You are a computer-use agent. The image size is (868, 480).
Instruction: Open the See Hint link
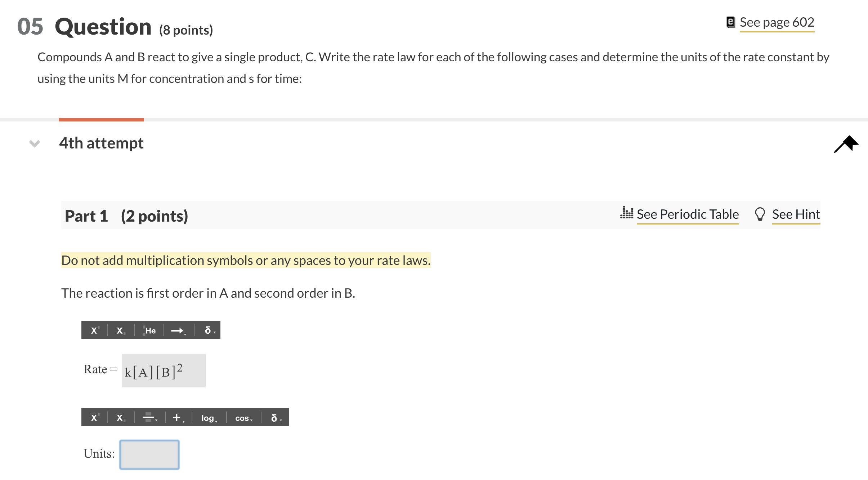coord(796,214)
